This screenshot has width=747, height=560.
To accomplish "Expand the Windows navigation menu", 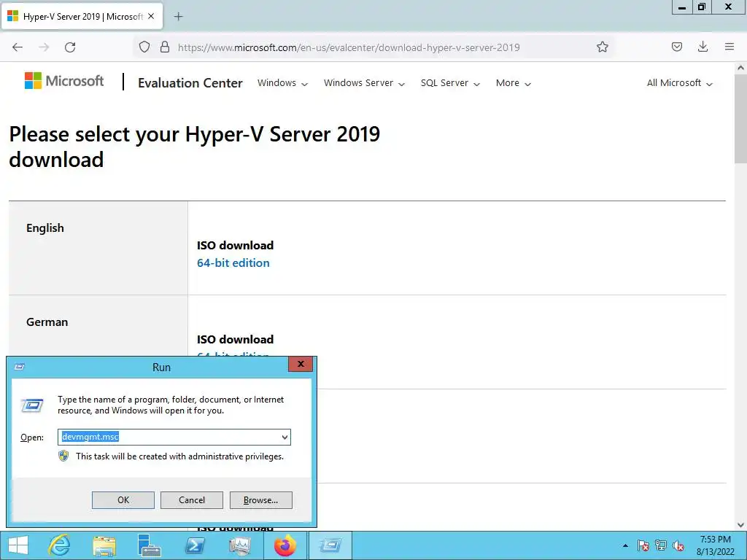I will tap(282, 83).
